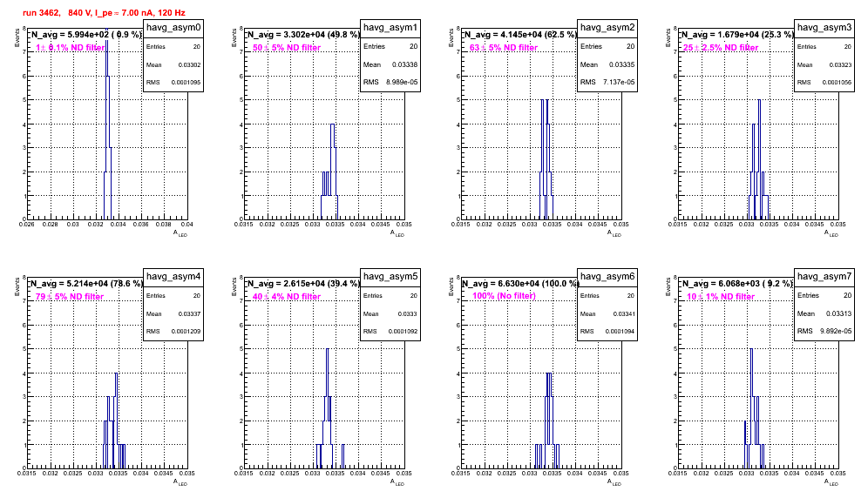Click Entries 20 in the havg_asym7 box
Screen dimensions: 868x498
click(824, 295)
